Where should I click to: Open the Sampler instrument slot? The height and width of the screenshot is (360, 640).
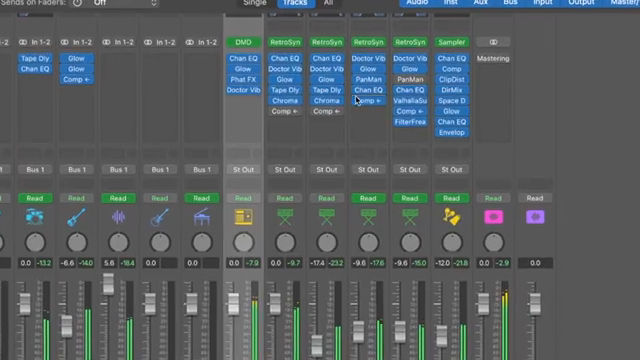(x=451, y=42)
